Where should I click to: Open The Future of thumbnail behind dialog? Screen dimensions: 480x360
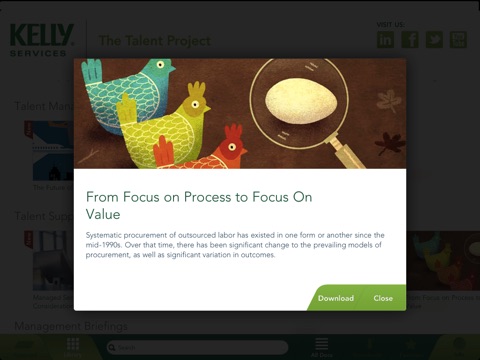click(x=53, y=151)
